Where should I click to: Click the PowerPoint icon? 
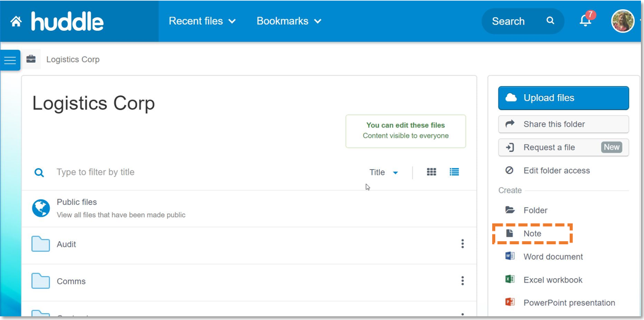pos(509,302)
